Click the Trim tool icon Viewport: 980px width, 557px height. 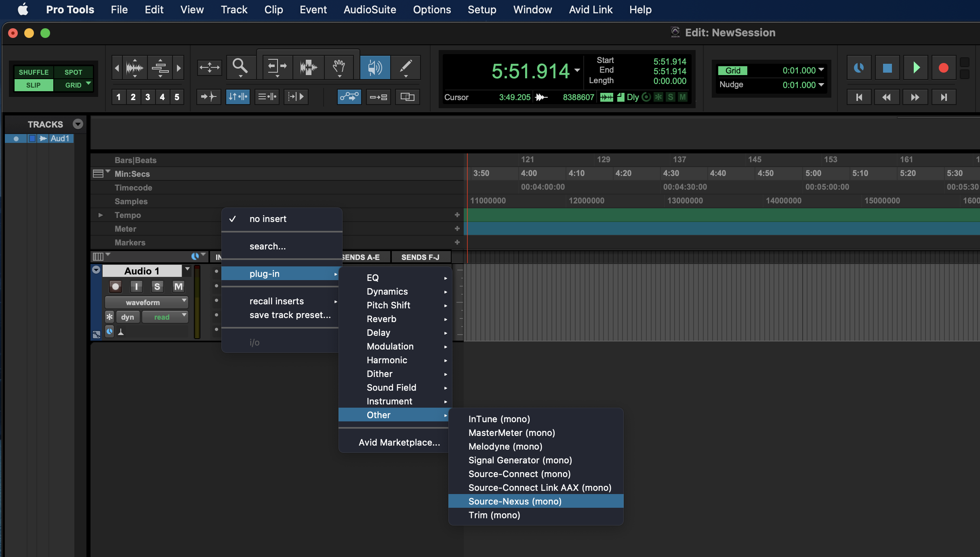[x=276, y=67]
